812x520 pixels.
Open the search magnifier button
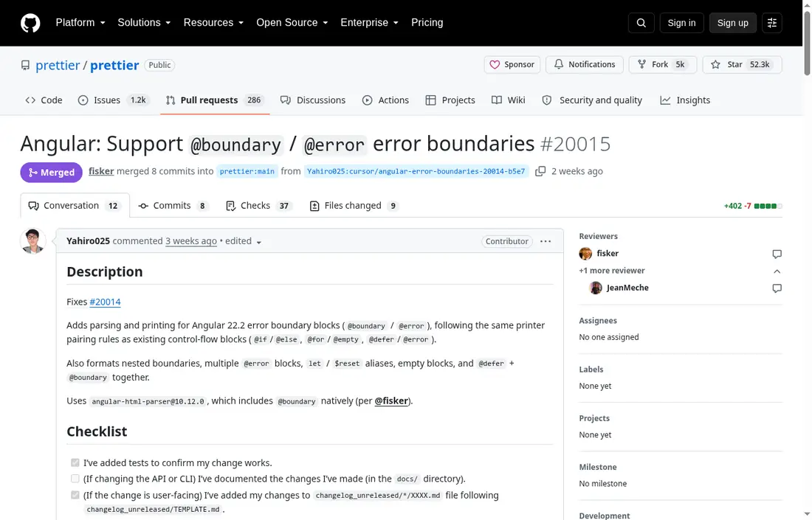click(641, 23)
